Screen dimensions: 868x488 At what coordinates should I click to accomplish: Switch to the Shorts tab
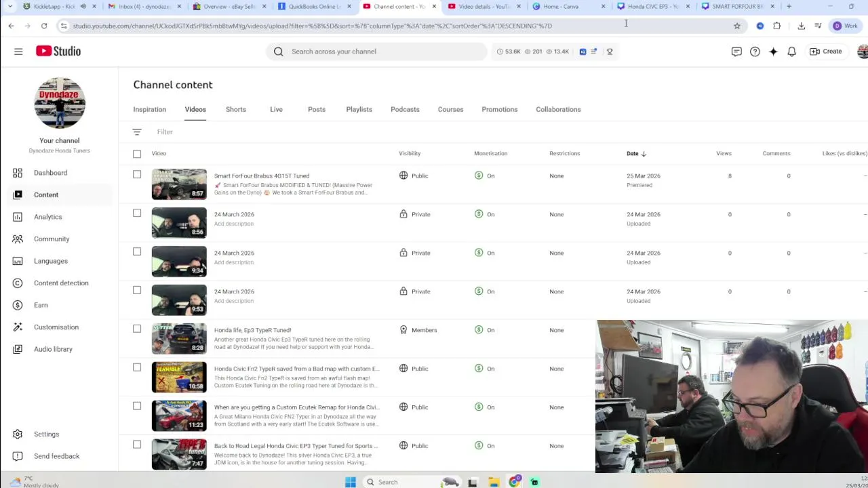coord(236,109)
